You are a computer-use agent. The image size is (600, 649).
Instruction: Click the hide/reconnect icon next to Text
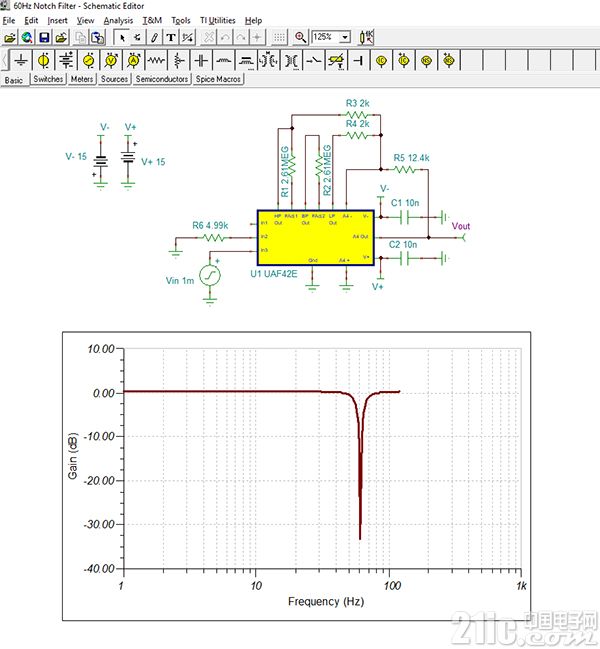(x=187, y=38)
